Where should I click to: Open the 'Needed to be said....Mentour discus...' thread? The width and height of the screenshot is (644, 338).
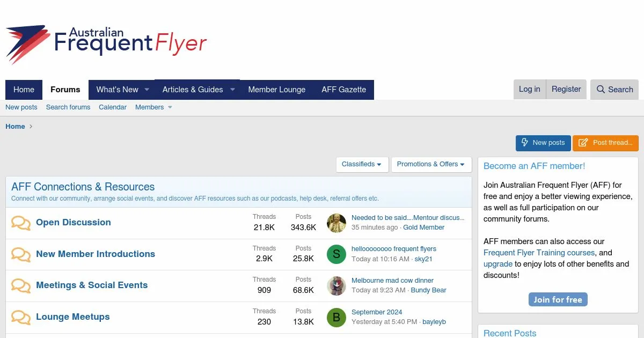[x=408, y=218]
